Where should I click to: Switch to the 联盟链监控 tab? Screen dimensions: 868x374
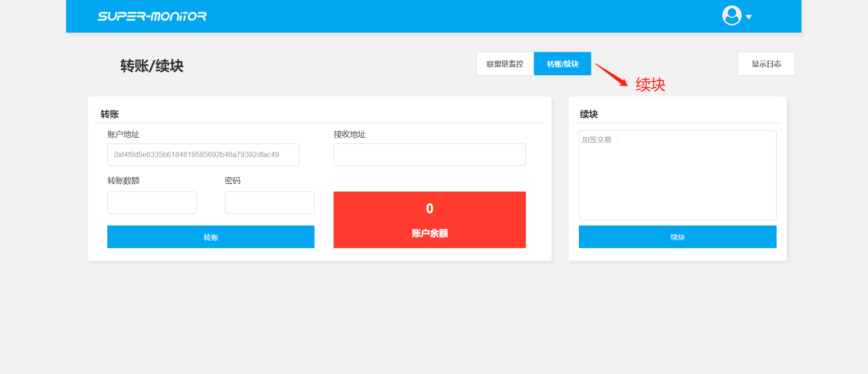[505, 64]
